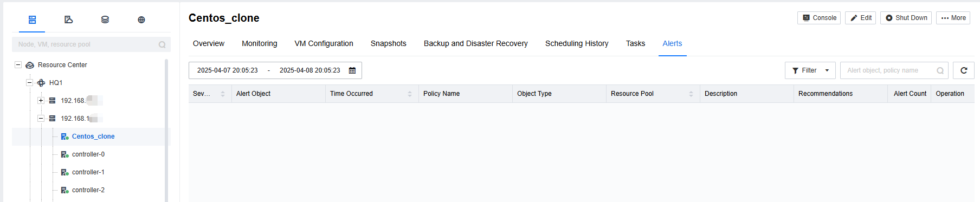Click the controller-0 VM icon
Viewport: 980px width, 202px height.
tap(65, 154)
